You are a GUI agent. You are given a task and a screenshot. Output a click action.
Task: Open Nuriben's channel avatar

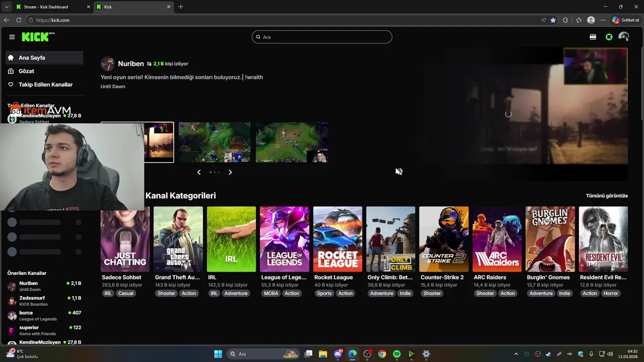108,64
